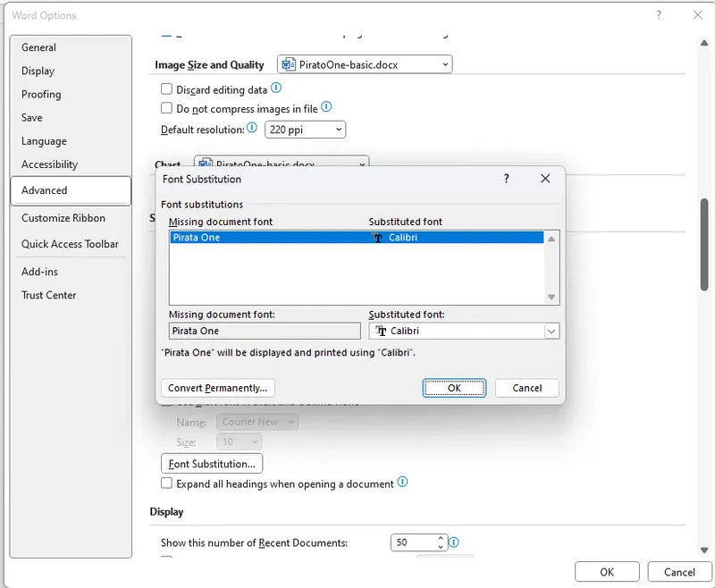This screenshot has width=715, height=588.
Task: Click the Font Substitution... button in options
Action: click(212, 464)
